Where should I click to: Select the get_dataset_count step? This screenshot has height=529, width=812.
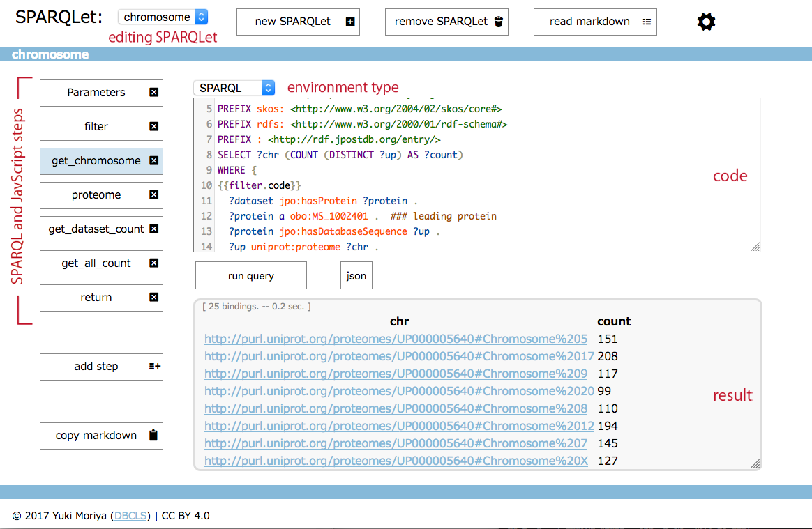(x=96, y=229)
